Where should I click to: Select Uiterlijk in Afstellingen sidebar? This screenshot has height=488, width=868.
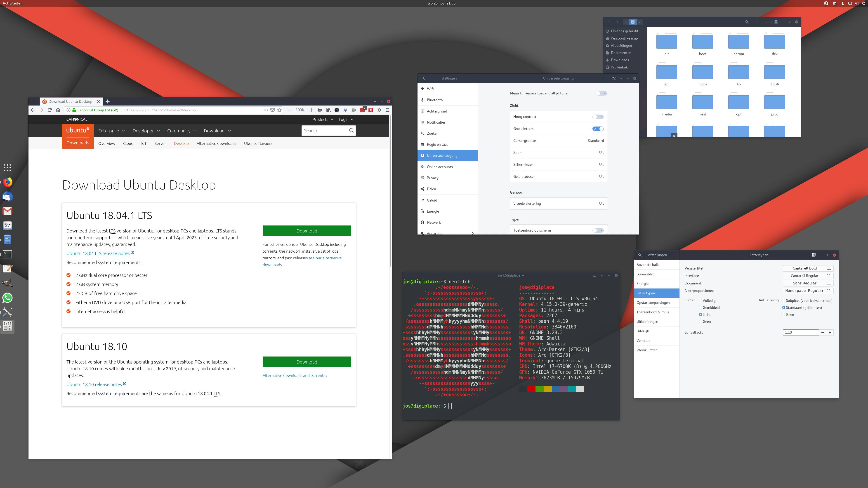(656, 331)
